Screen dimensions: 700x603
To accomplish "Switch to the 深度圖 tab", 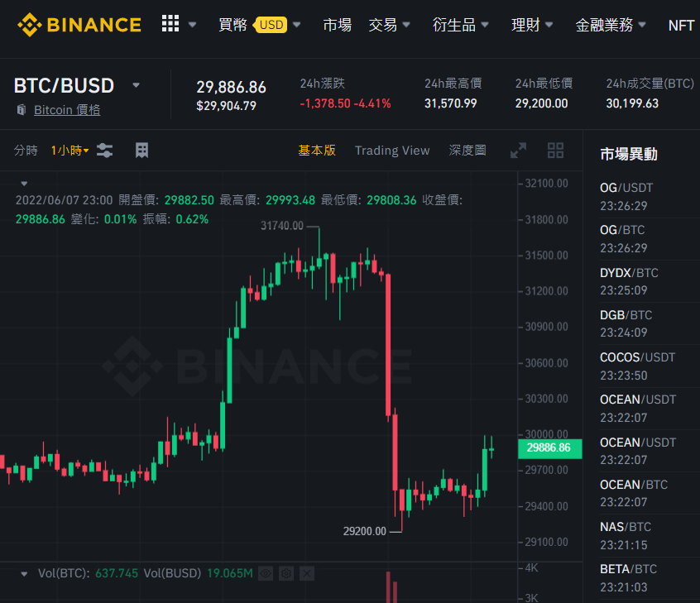I will click(x=467, y=151).
